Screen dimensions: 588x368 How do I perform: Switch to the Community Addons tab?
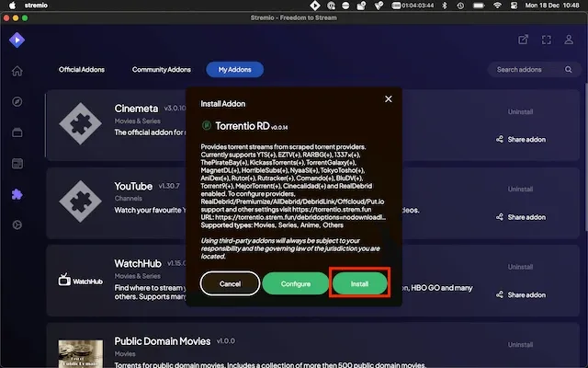162,70
